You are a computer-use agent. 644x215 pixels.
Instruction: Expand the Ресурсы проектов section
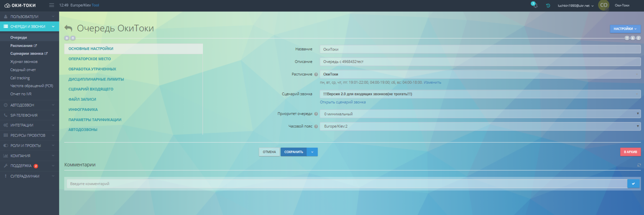[x=30, y=136]
